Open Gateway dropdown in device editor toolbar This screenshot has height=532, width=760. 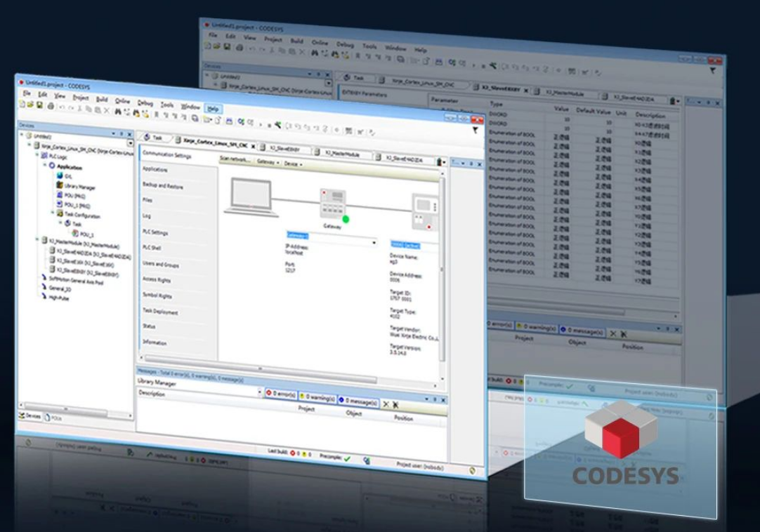click(268, 162)
